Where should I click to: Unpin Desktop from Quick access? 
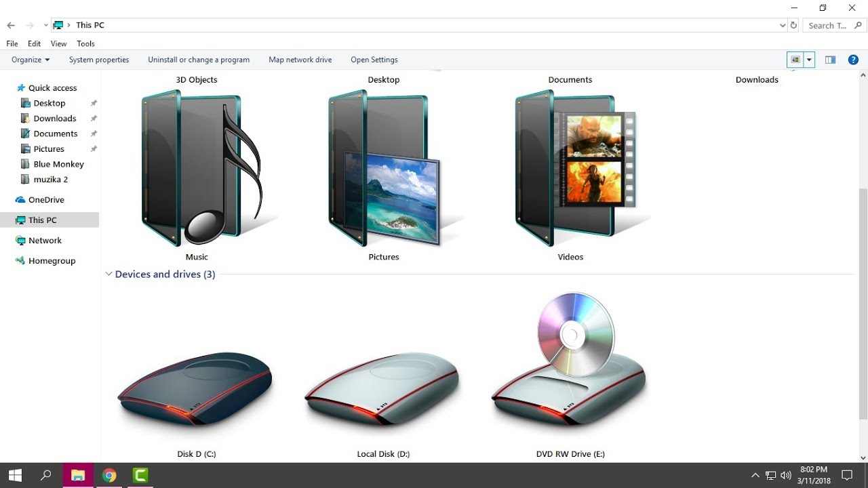pos(94,102)
